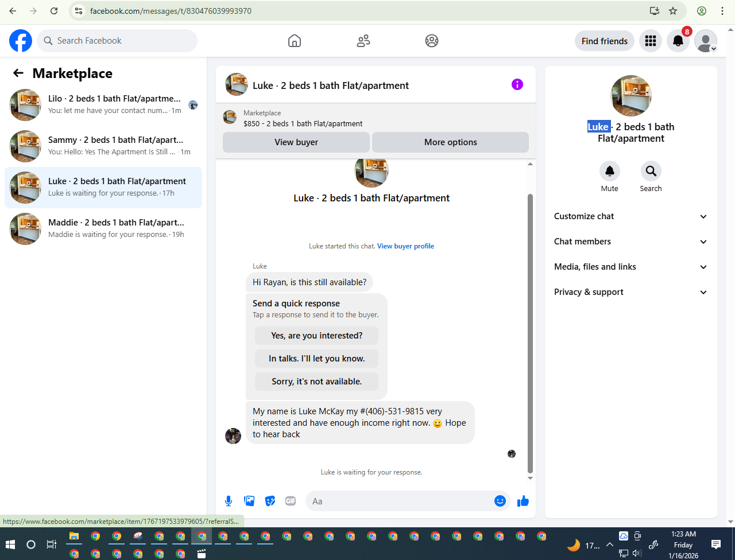Expand Customize chat section

[x=630, y=216]
